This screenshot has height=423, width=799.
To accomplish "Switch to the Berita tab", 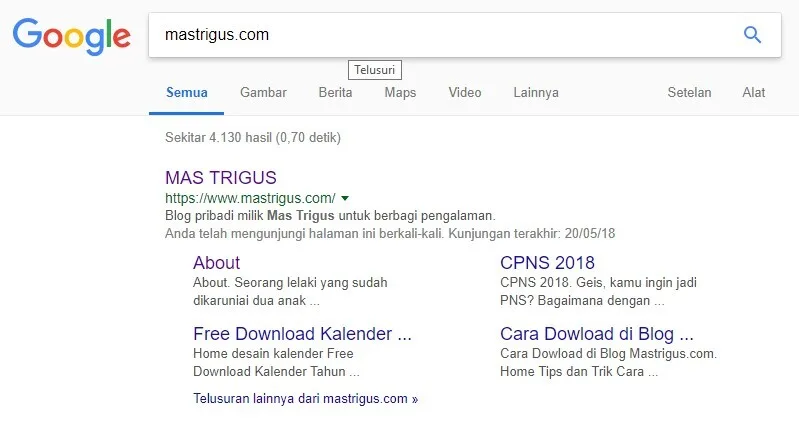I will [335, 92].
